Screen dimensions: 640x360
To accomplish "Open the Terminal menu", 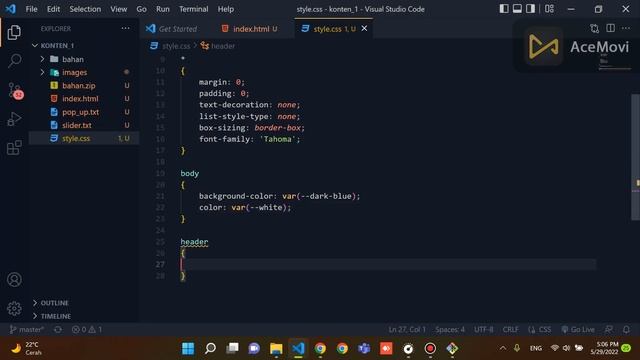I will (x=193, y=9).
